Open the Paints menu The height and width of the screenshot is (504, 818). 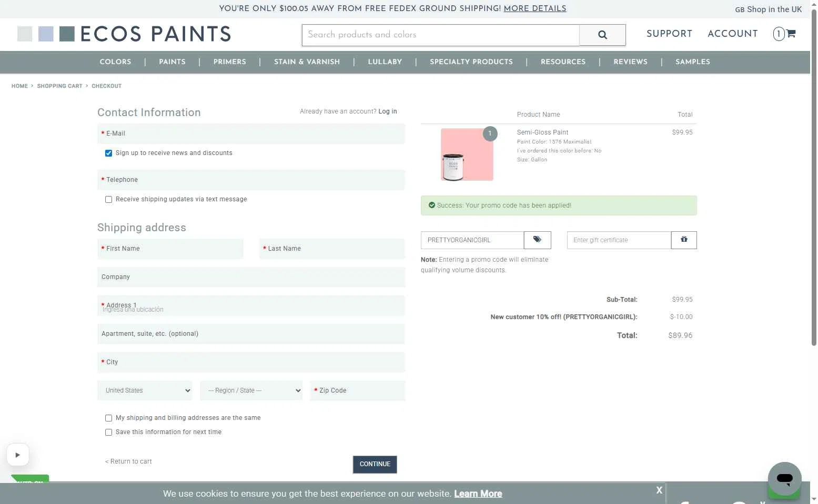pos(172,61)
